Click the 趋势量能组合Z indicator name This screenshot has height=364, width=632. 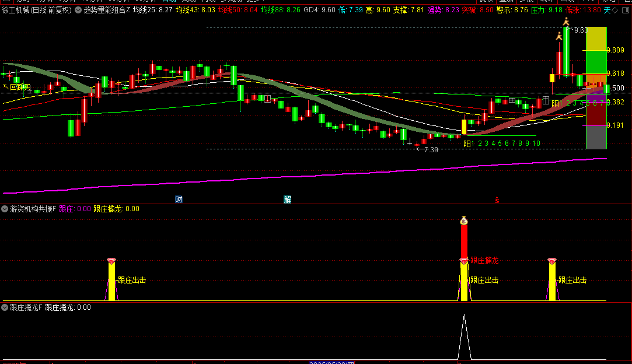(x=107, y=10)
